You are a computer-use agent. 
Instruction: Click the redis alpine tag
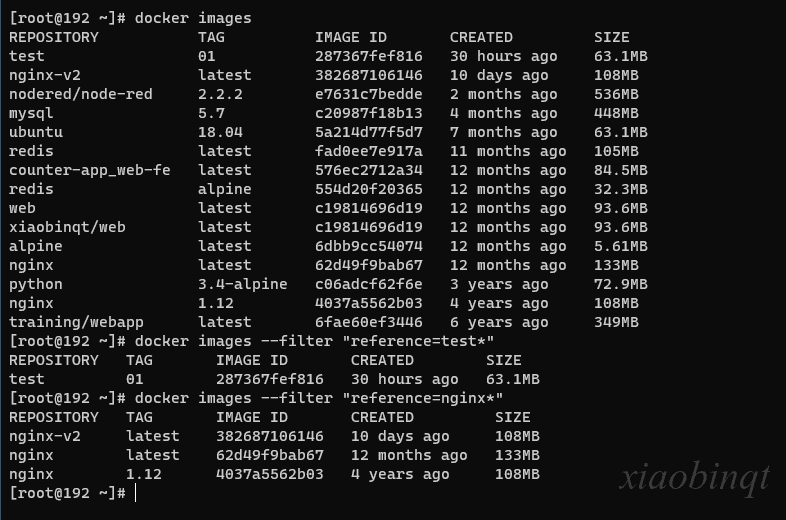pyautogui.click(x=225, y=190)
